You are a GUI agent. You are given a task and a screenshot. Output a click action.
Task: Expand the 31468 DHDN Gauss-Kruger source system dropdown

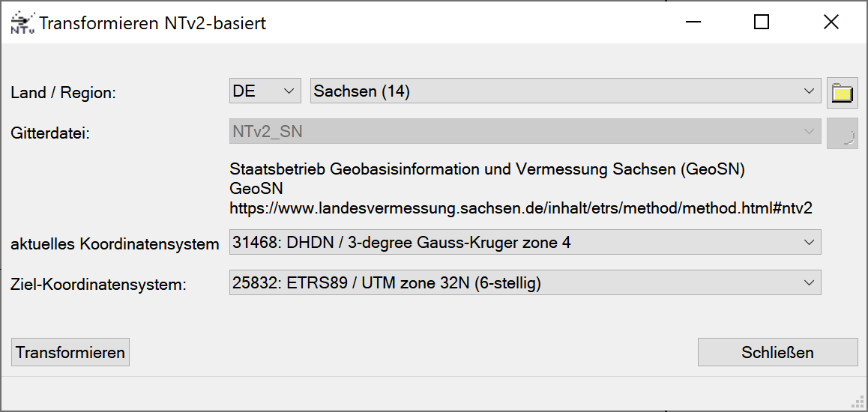click(x=525, y=243)
